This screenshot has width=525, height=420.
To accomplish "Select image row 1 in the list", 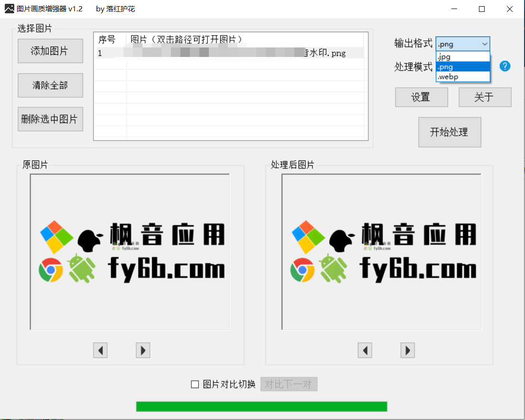I will tap(230, 53).
